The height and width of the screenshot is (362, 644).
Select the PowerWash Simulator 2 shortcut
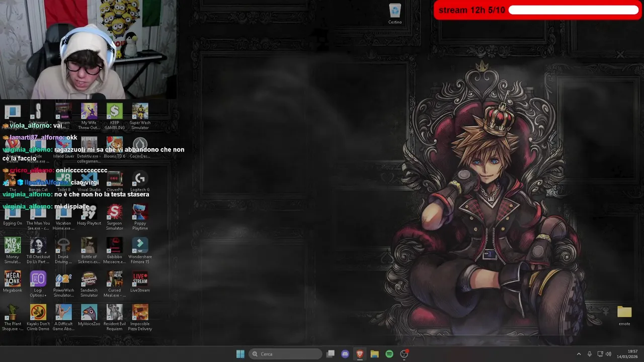63,284
